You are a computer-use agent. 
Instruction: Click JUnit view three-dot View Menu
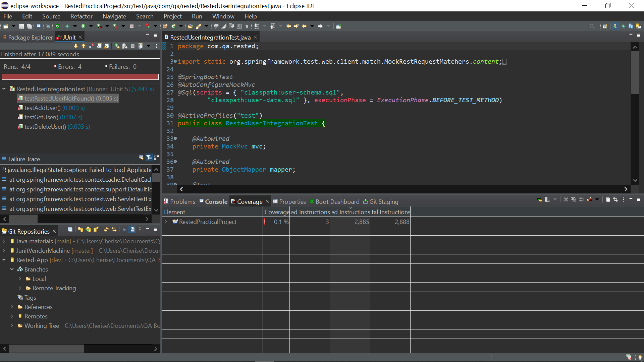point(156,46)
